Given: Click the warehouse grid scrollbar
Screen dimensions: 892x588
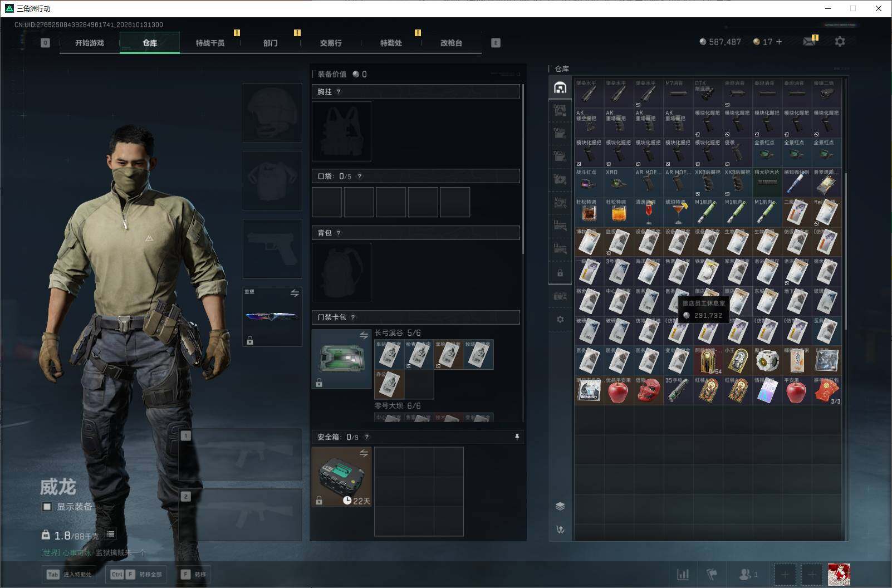Looking at the screenshot, I should [x=845, y=251].
